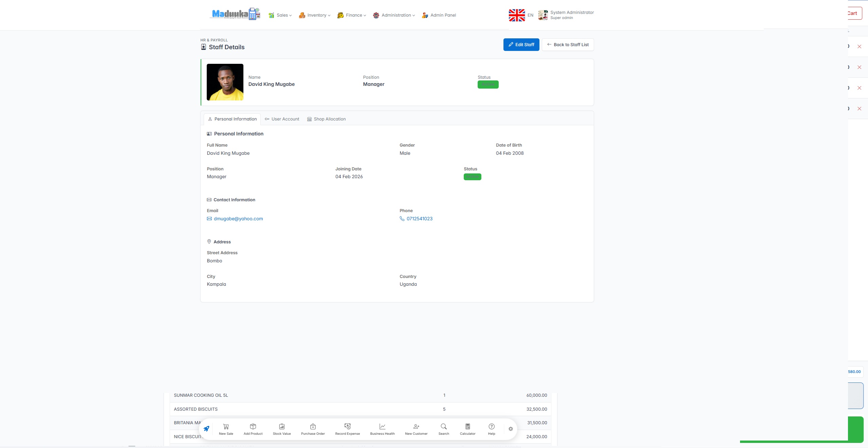Screen dimensions: 868x448
Task: Go Back to Staff List
Action: tap(567, 44)
